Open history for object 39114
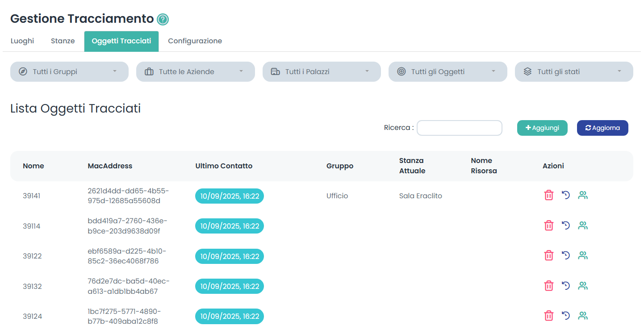 point(566,225)
